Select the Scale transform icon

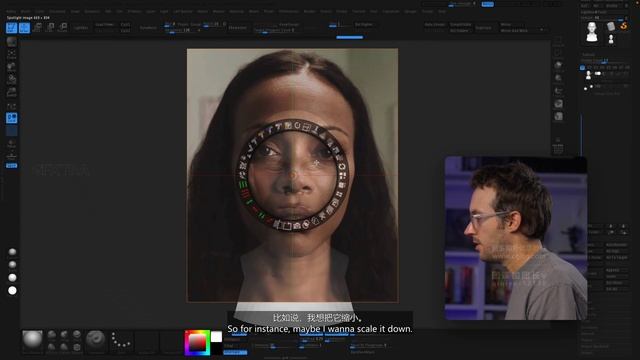(50, 28)
